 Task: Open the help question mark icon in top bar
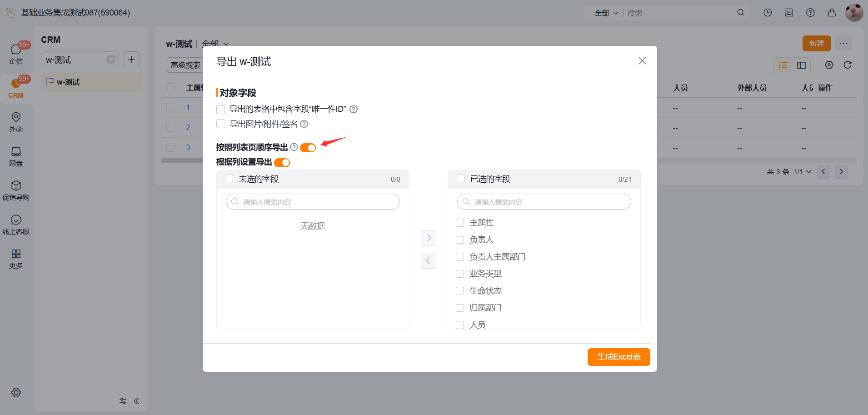point(810,13)
